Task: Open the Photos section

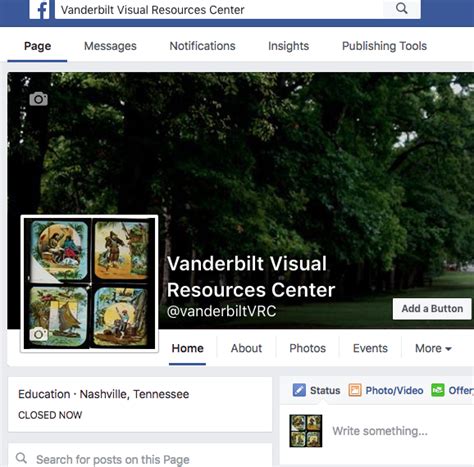Action: (x=307, y=348)
